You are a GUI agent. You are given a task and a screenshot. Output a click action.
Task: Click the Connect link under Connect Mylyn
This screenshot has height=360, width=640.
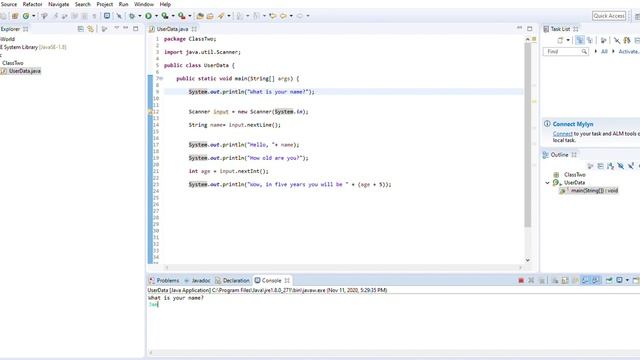tap(562, 133)
